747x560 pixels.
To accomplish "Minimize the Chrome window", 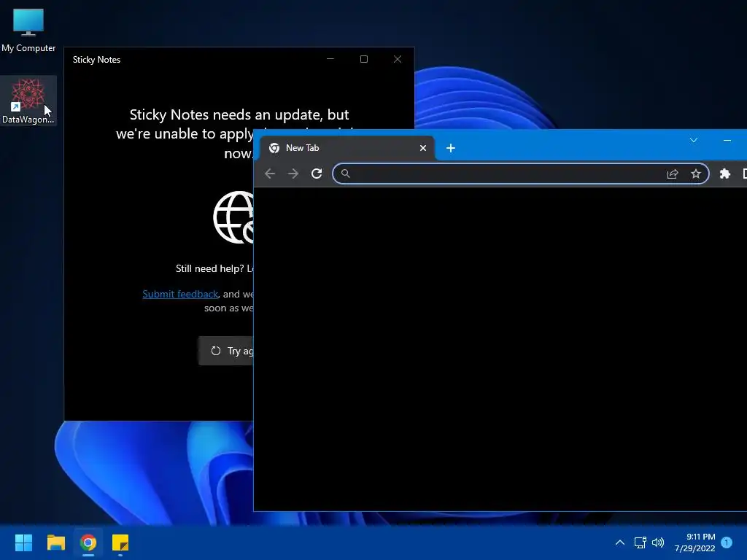I will (x=727, y=140).
